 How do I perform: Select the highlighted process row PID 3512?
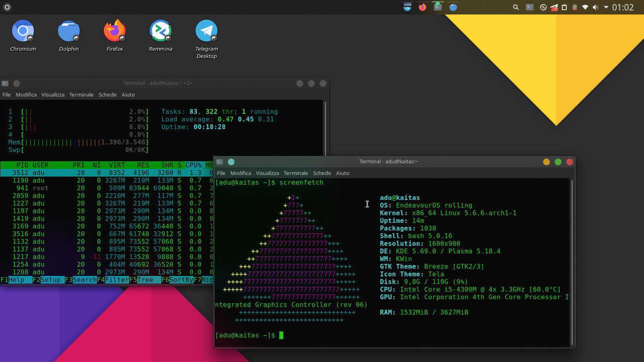pos(107,173)
